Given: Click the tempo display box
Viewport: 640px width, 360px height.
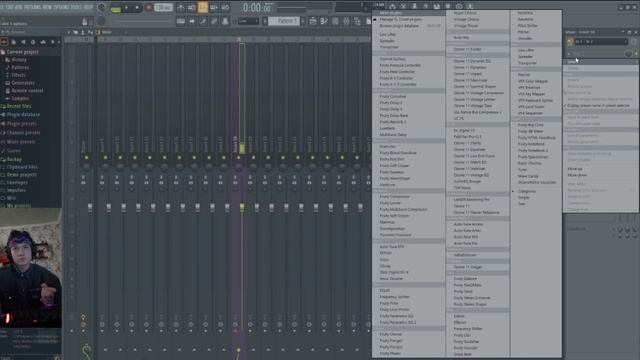Looking at the screenshot, I should pyautogui.click(x=163, y=7).
